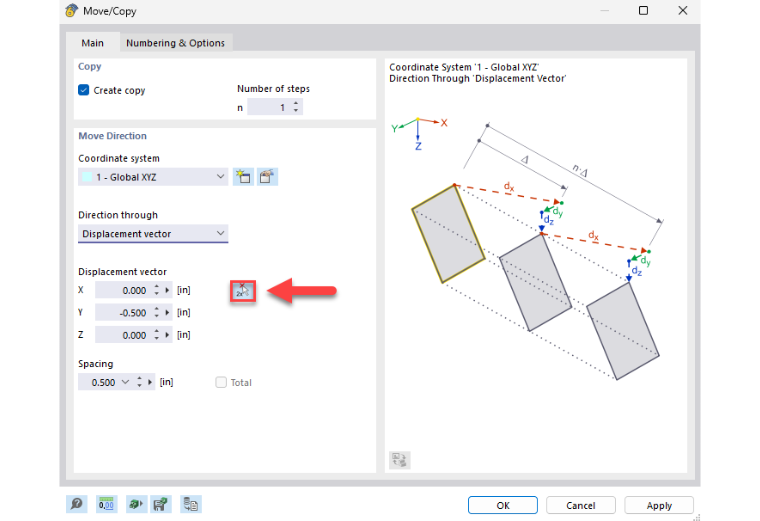Open the Coordinate system dropdown
The height and width of the screenshot is (521, 760).
[x=153, y=177]
